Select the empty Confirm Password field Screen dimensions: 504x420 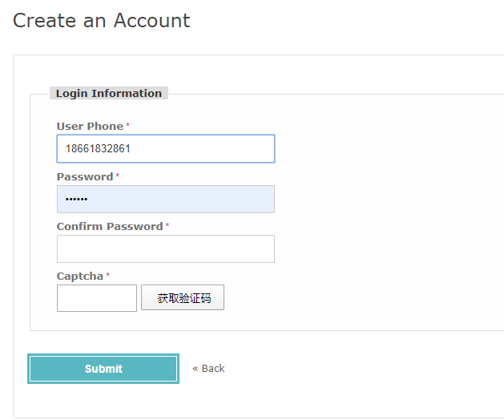(x=166, y=249)
